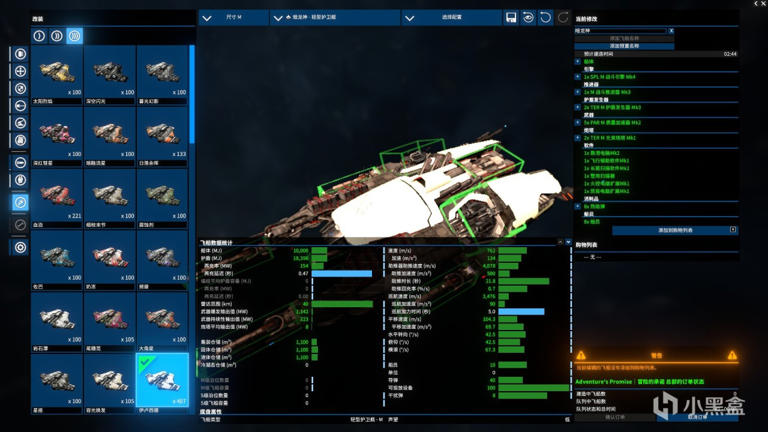The image size is (768, 432).
Task: Click the bottom gear-ring icon in left sidebar
Action: point(20,247)
